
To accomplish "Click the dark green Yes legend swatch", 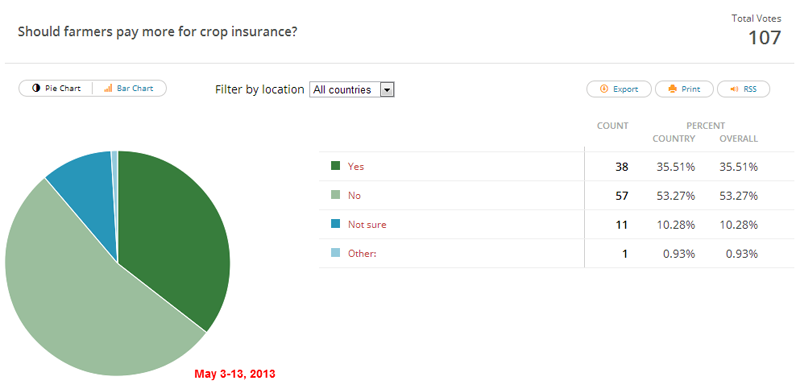I will click(x=335, y=166).
